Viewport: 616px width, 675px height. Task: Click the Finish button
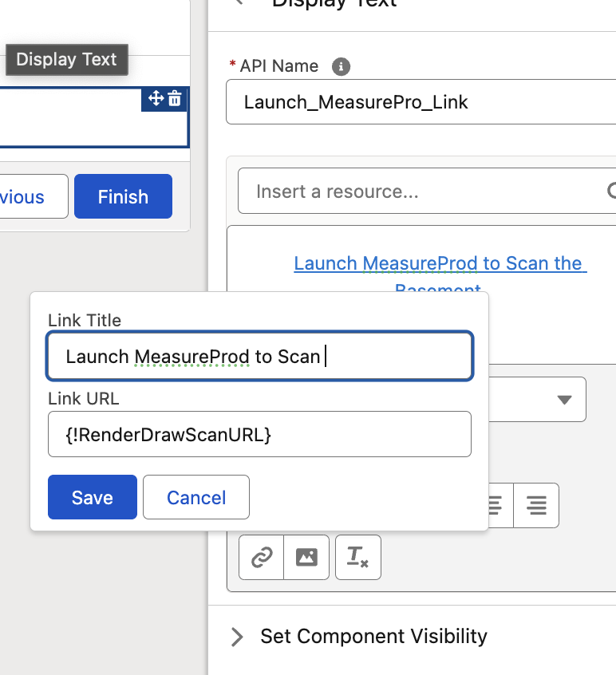[123, 196]
